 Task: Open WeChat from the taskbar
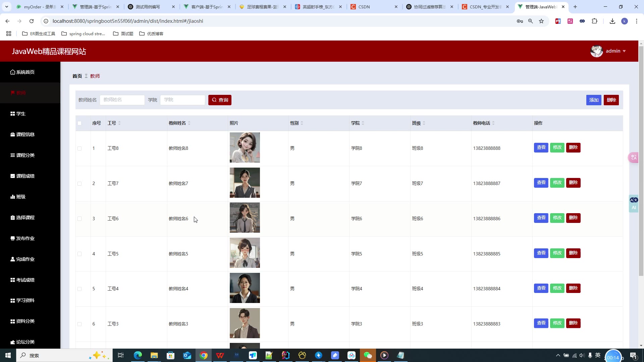tap(368, 355)
